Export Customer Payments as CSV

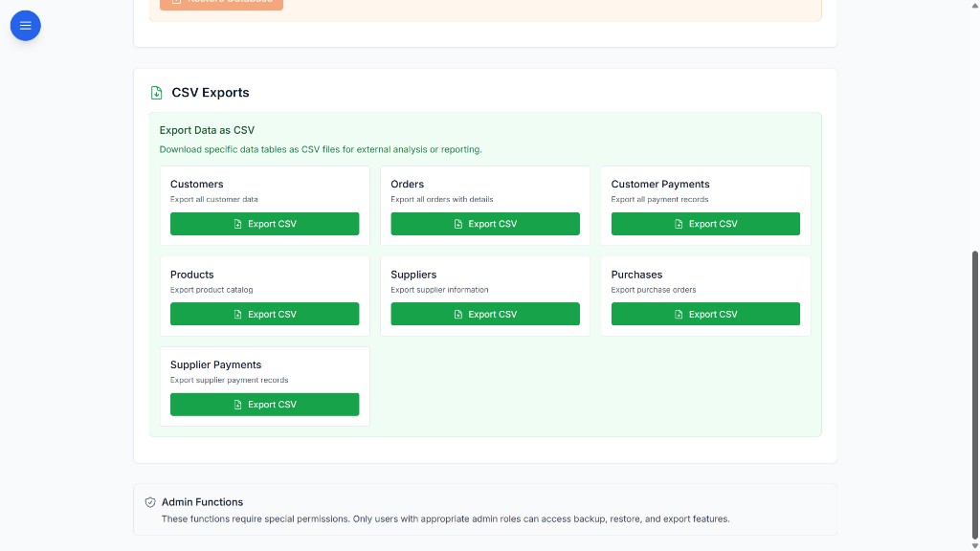pos(705,224)
